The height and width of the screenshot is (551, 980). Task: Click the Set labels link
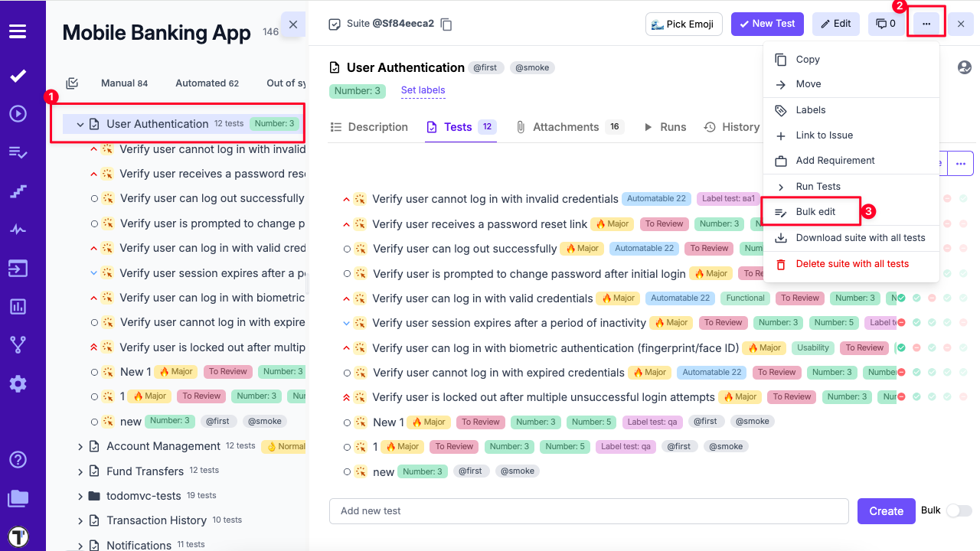423,90
